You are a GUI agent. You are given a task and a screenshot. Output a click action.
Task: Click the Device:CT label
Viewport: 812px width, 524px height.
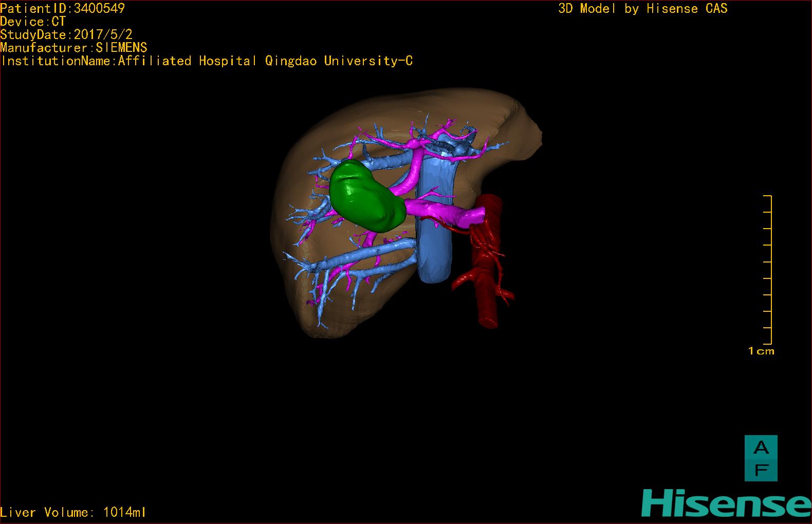tap(33, 22)
